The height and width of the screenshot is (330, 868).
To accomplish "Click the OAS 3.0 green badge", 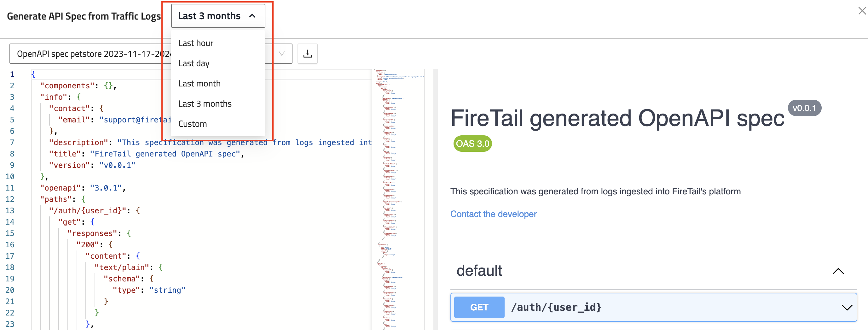I will click(x=472, y=144).
